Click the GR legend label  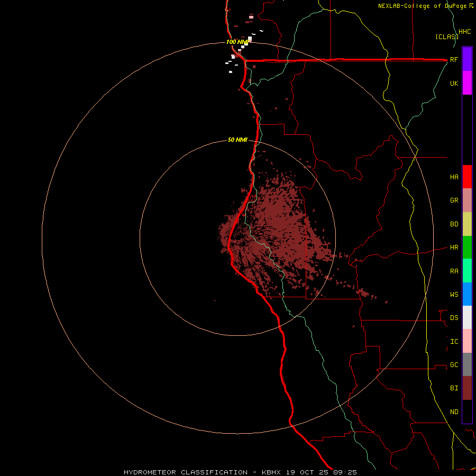coord(454,200)
